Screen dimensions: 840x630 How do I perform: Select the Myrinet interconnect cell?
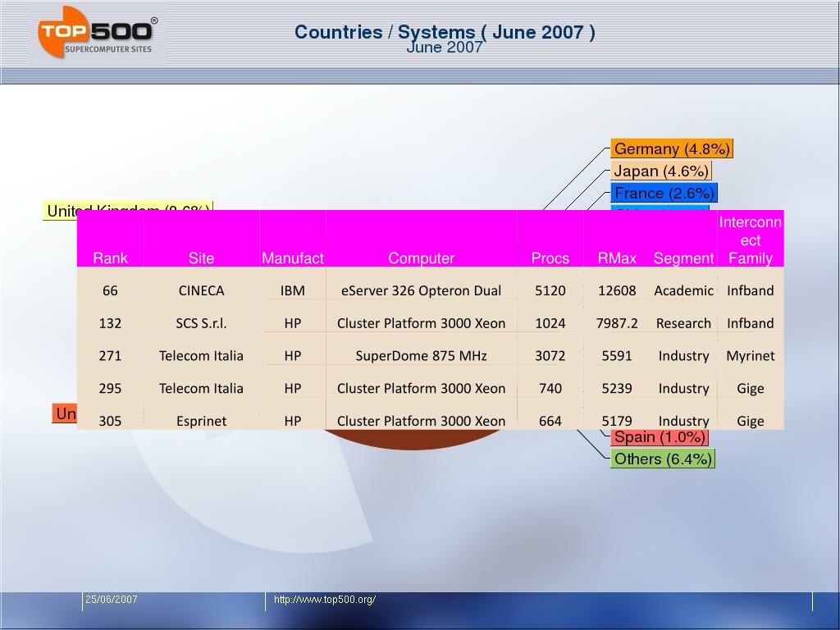pos(751,356)
